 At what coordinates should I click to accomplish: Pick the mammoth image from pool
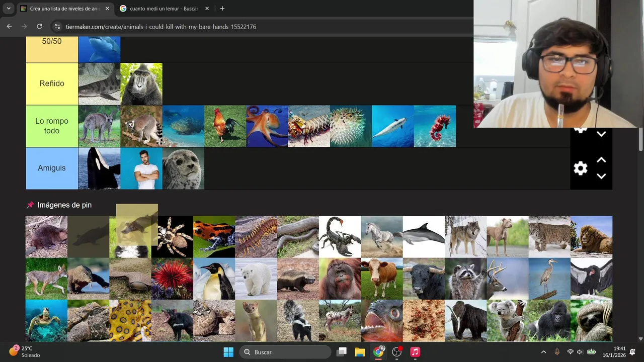(465, 321)
